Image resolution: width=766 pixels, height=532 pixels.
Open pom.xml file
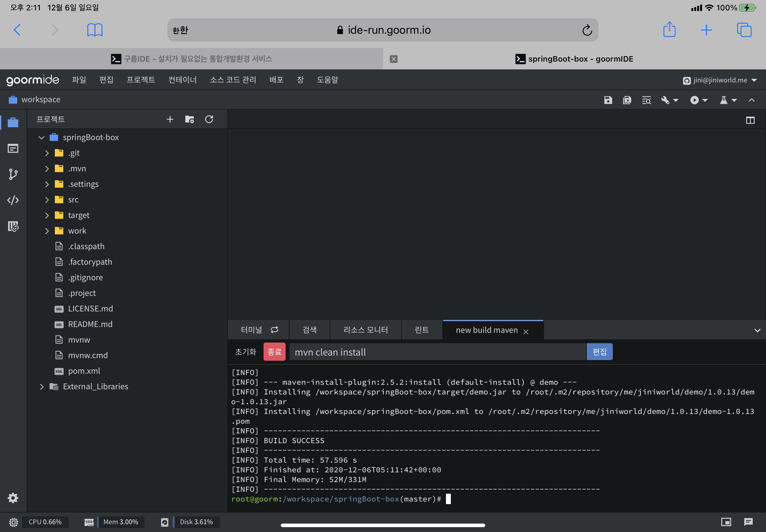pos(84,371)
